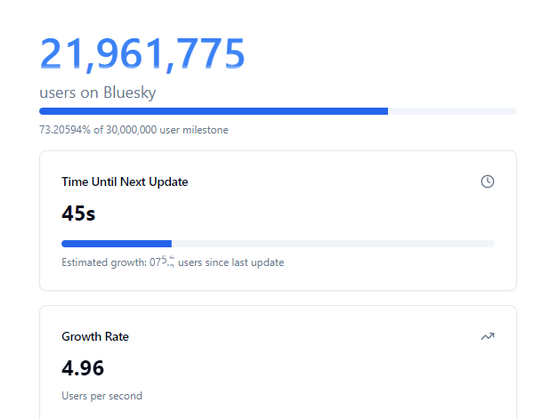Click the 'since last update' text
Viewport: 550px width, 419px height.
[x=244, y=262]
